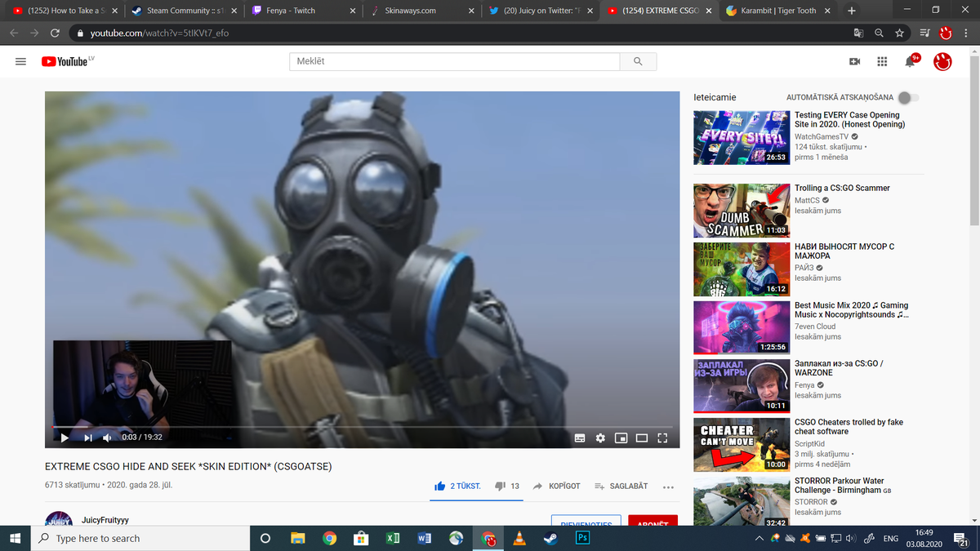The width and height of the screenshot is (980, 551).
Task: Open the video player settings gear
Action: coord(600,438)
